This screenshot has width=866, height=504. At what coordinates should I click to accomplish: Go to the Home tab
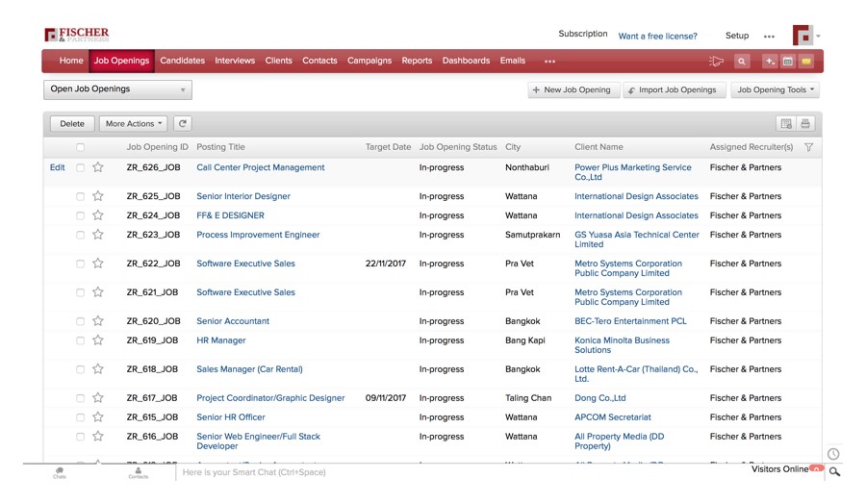(x=71, y=61)
